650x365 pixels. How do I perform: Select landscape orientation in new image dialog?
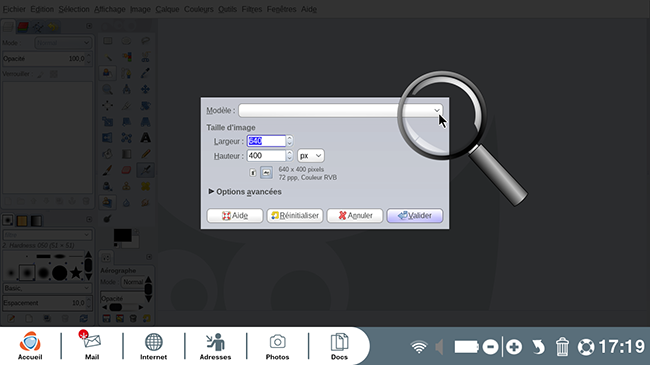[x=267, y=173]
